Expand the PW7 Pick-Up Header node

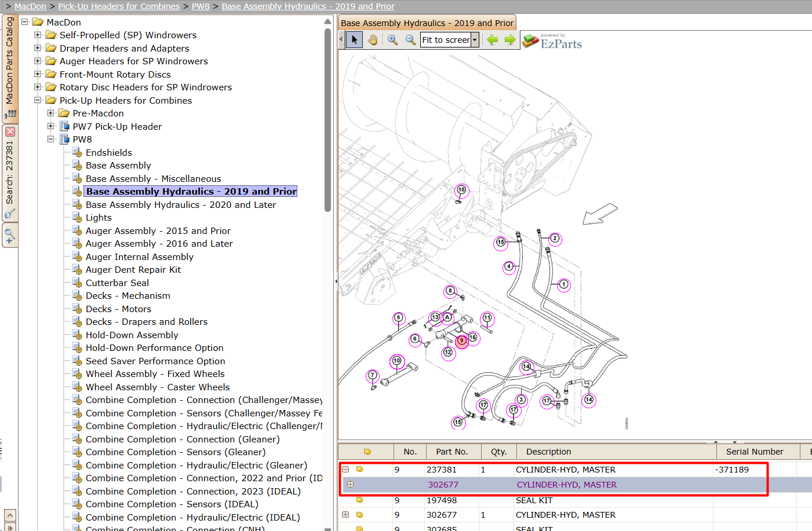(50, 126)
